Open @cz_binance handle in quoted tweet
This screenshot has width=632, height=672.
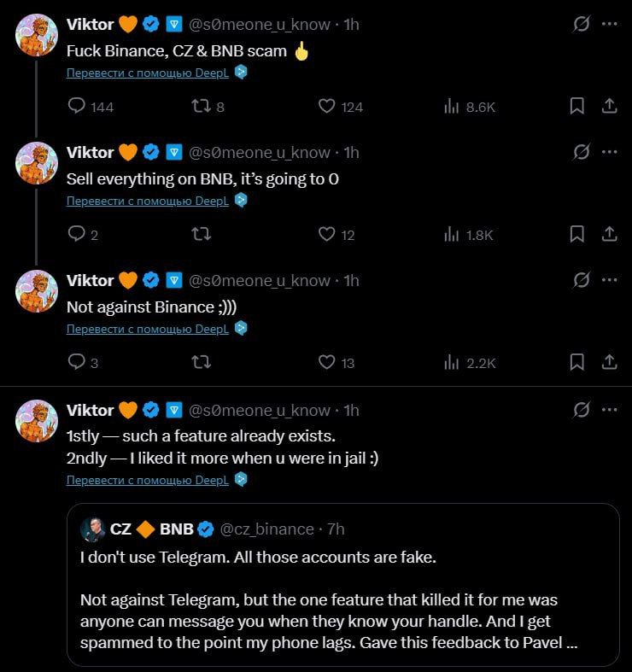coord(267,529)
